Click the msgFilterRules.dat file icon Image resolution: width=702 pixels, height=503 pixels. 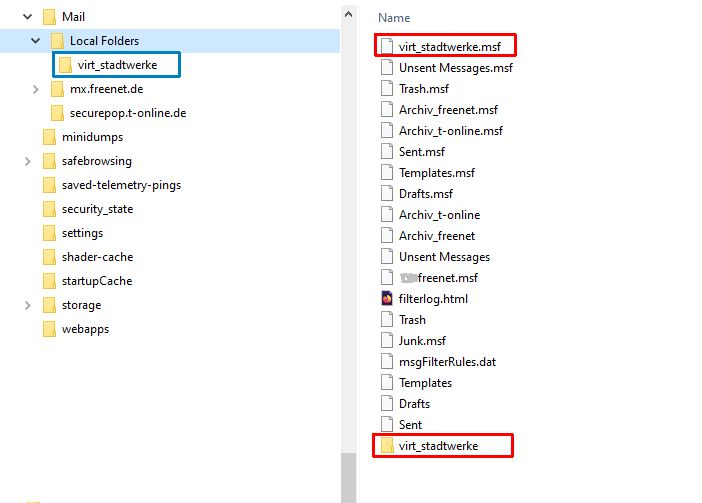tap(388, 362)
